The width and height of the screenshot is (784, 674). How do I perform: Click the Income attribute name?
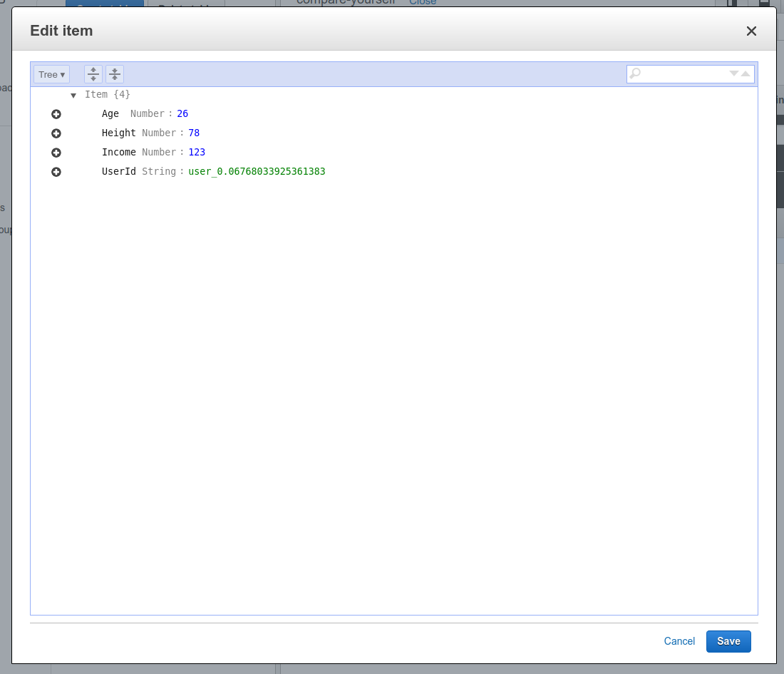118,152
